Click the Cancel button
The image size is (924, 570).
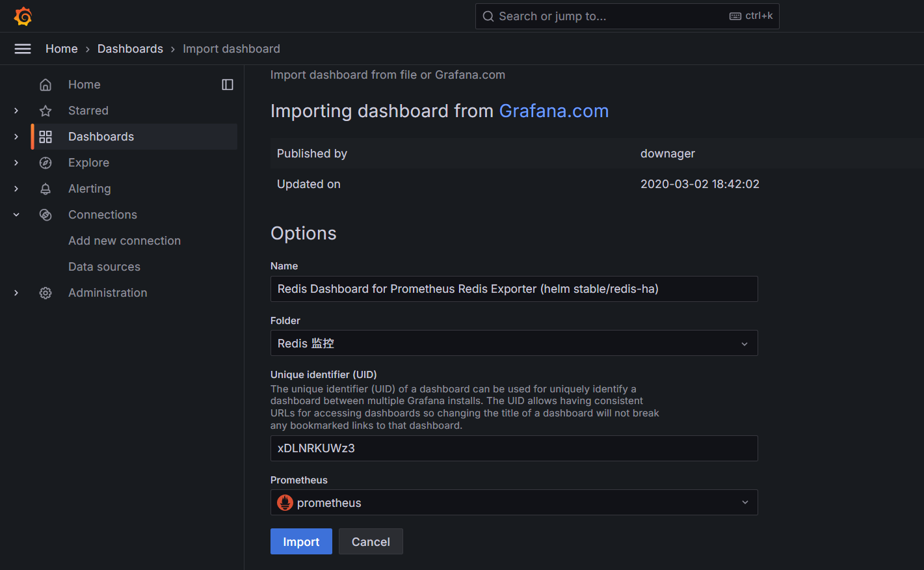tap(371, 541)
